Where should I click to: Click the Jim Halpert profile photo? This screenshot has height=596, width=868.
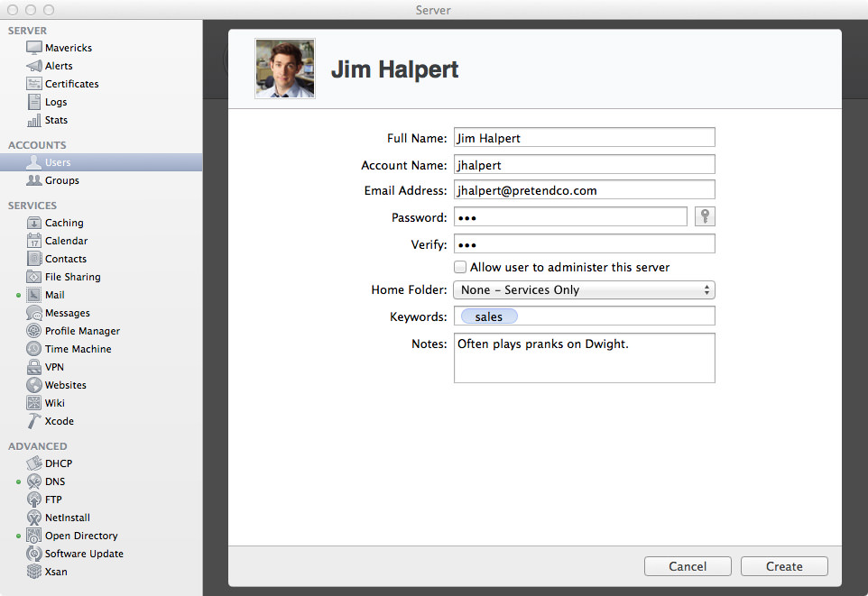coord(285,69)
